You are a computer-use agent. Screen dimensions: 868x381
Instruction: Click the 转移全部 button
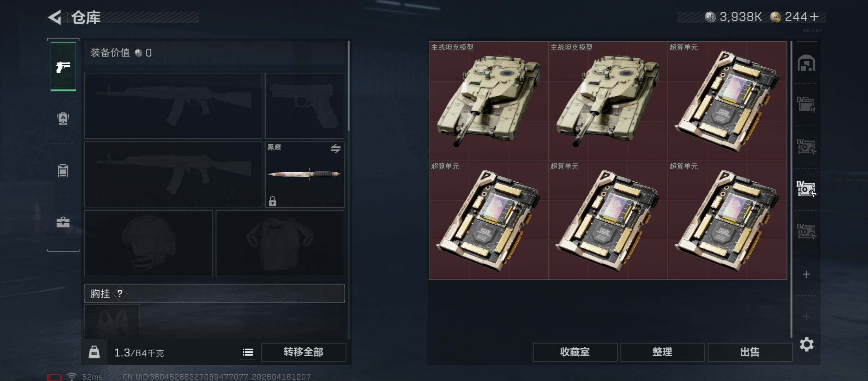pyautogui.click(x=303, y=352)
